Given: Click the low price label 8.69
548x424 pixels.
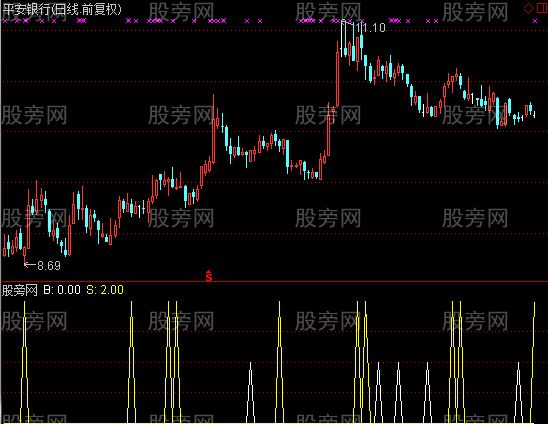Looking at the screenshot, I should 49,265.
